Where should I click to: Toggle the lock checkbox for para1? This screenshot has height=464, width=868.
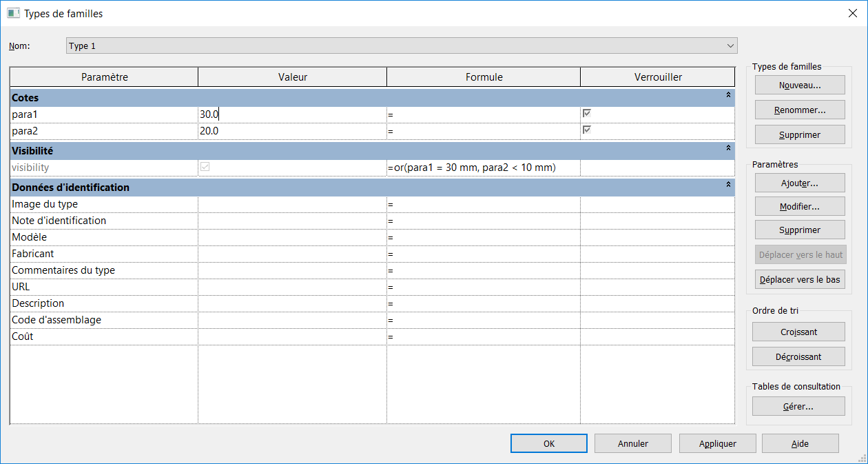(587, 113)
